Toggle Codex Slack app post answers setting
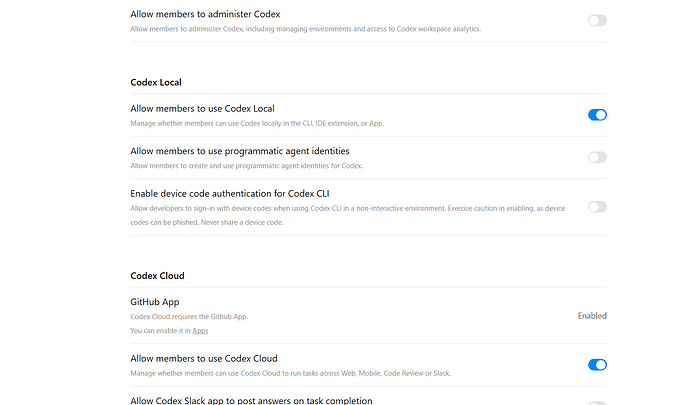This screenshot has width=690, height=405. (x=597, y=403)
